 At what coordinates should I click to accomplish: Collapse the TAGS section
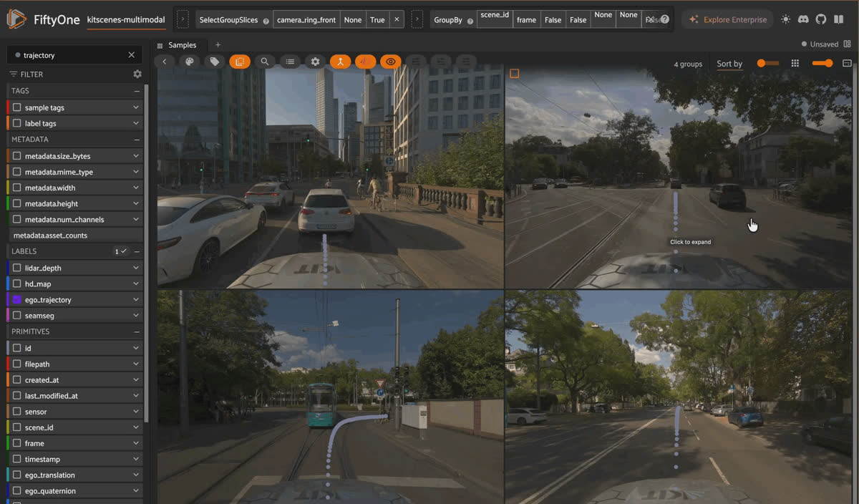(x=137, y=91)
